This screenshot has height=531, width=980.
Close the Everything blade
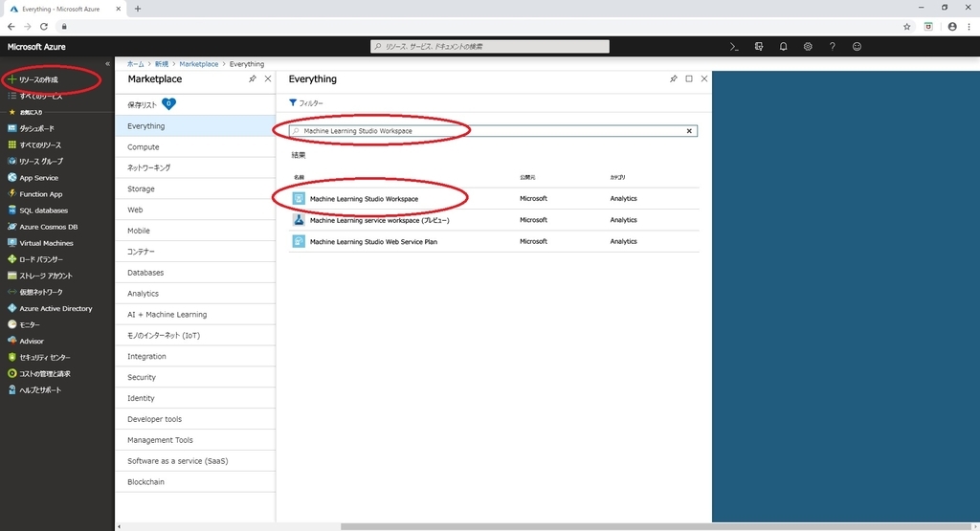(704, 78)
